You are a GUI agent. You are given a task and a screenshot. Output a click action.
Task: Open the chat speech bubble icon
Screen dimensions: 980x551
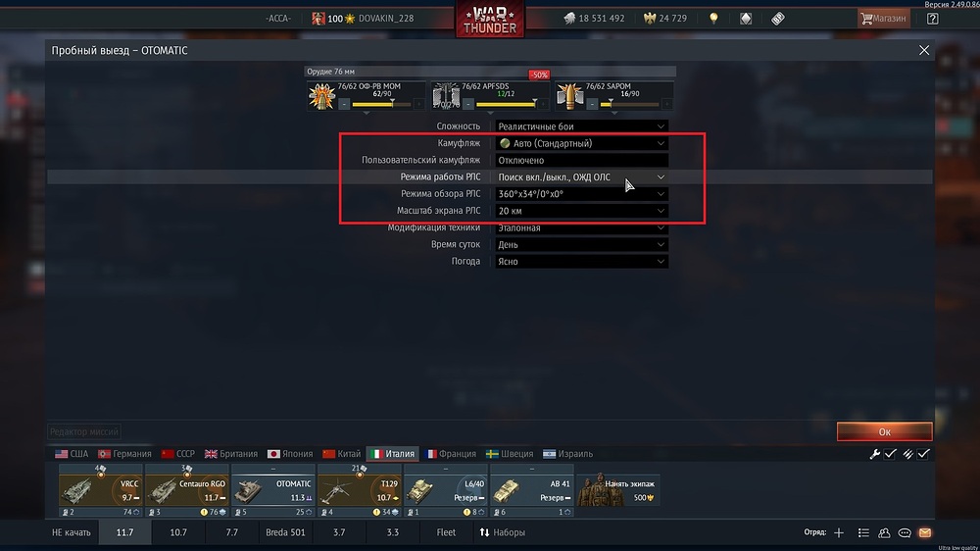coord(905,533)
